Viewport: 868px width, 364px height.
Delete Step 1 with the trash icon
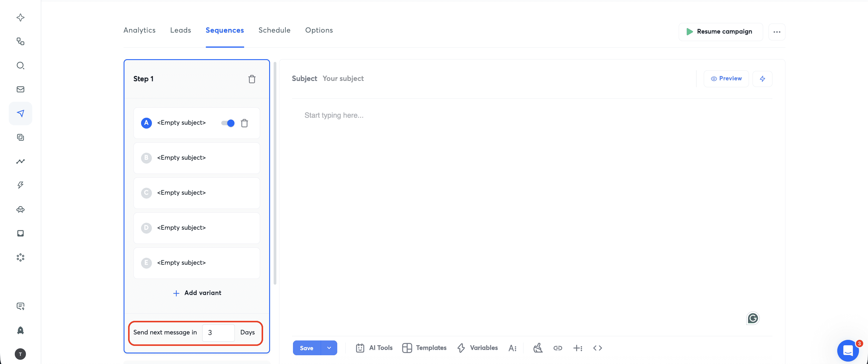252,79
